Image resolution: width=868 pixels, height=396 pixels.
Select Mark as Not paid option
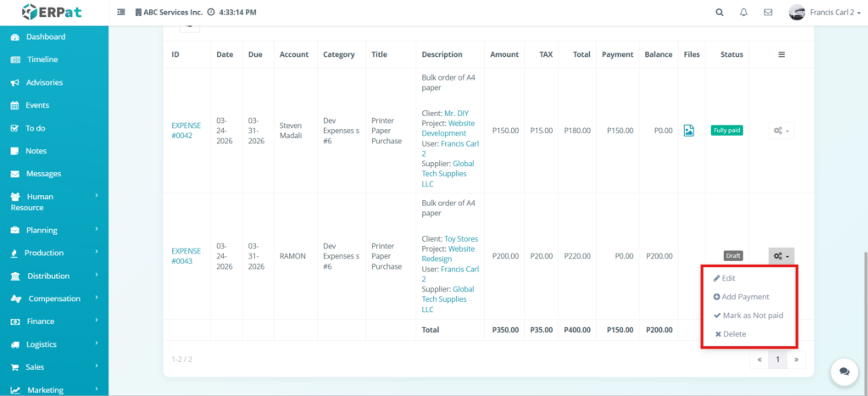[x=752, y=315]
